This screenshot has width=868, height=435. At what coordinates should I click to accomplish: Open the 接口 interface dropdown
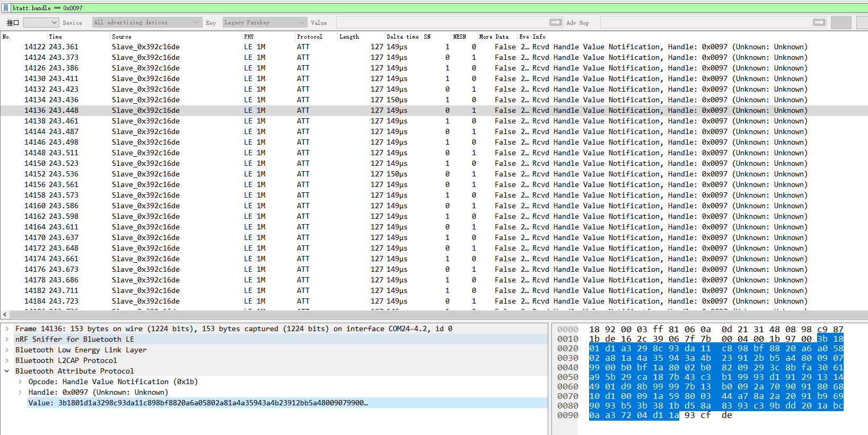pos(41,22)
